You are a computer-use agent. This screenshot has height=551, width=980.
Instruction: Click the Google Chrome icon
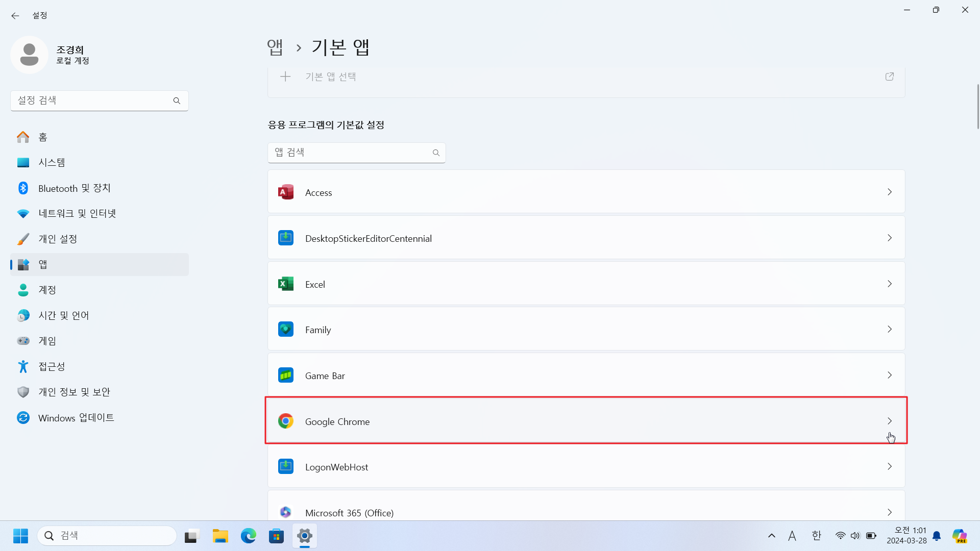pyautogui.click(x=286, y=421)
